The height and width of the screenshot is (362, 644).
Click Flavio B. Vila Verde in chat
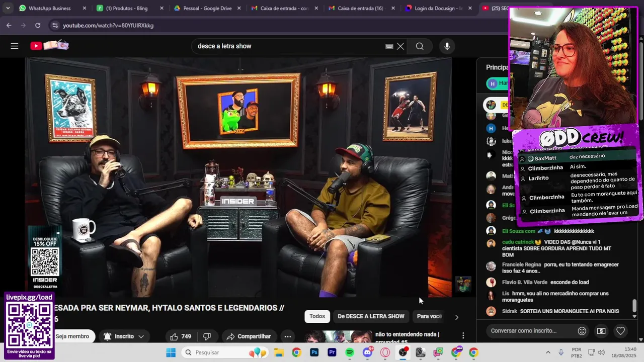[524, 282]
